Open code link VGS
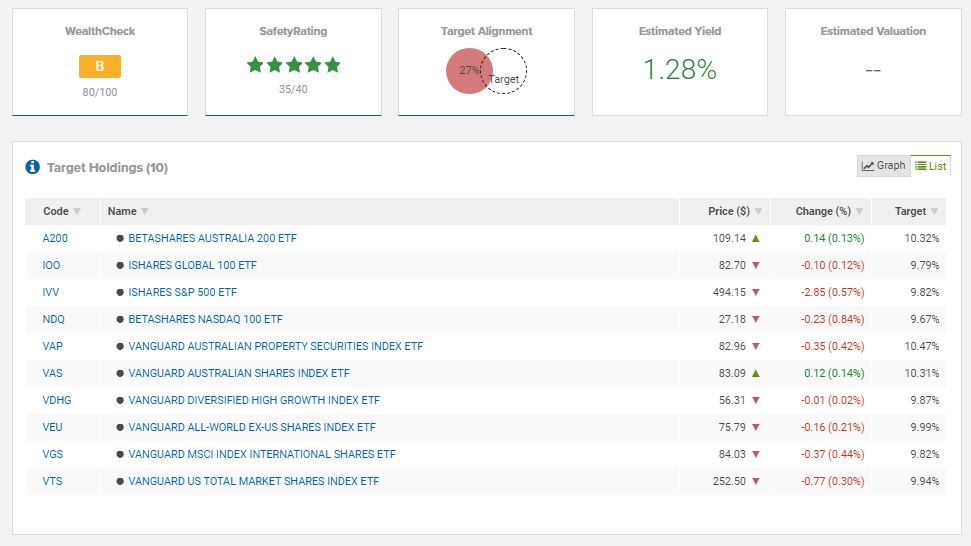The image size is (971, 546). 53,454
